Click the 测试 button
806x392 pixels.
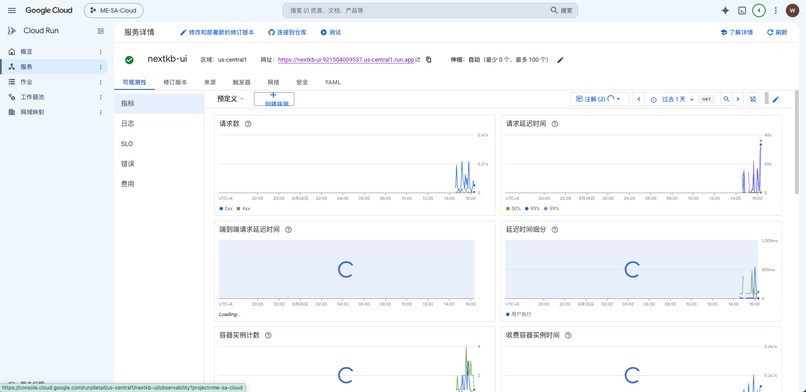click(331, 32)
